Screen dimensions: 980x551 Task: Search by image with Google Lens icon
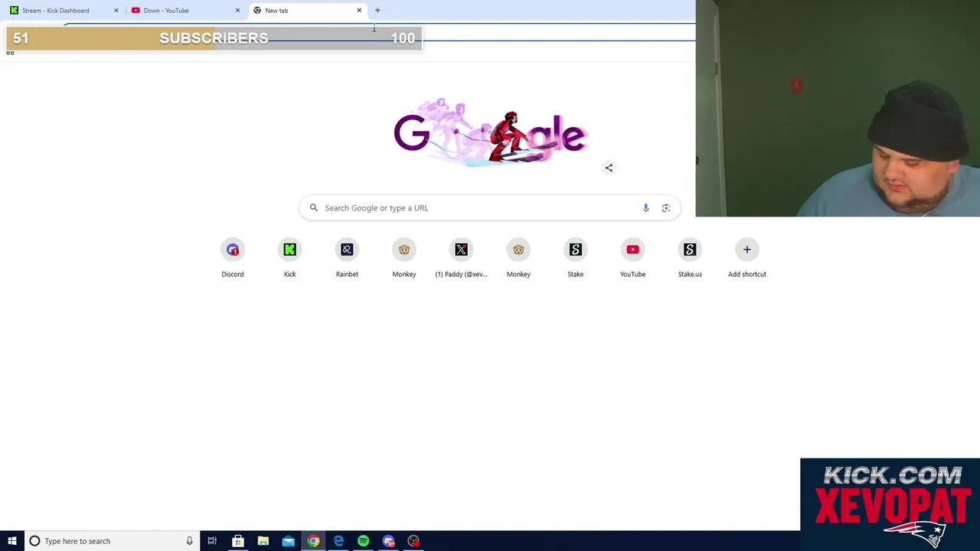pyautogui.click(x=666, y=207)
